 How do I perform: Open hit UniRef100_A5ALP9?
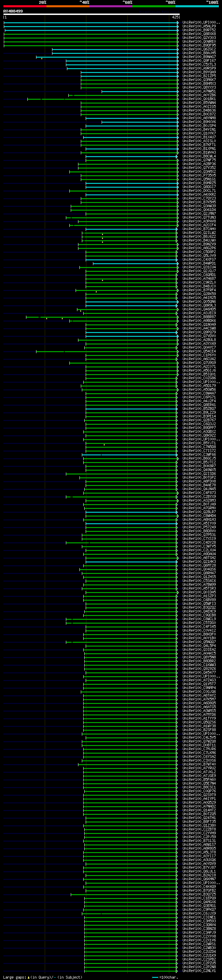pyautogui.click(x=199, y=26)
